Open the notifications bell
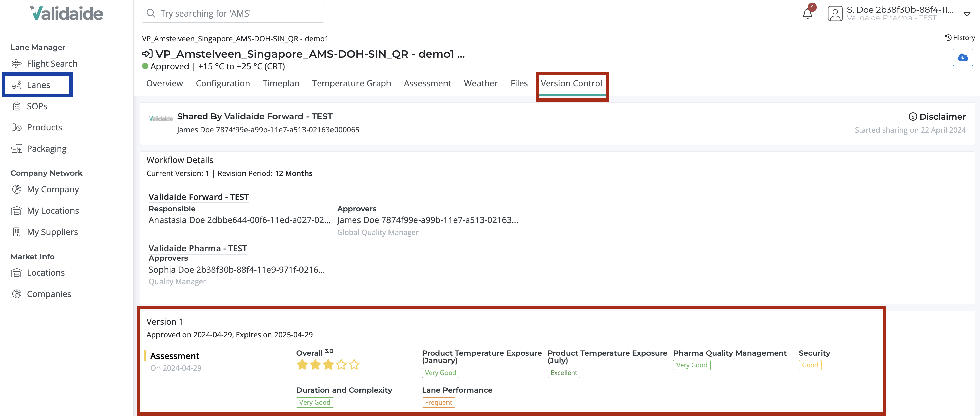This screenshot has width=980, height=416. [x=807, y=14]
